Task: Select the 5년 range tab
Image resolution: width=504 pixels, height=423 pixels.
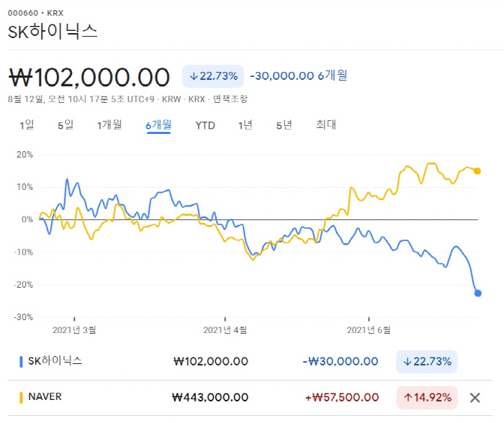Action: point(284,124)
